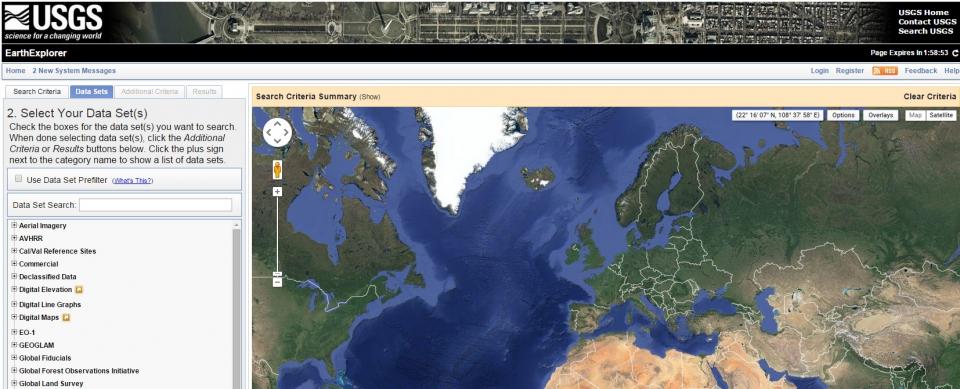Open the orange RSS feed icon
The height and width of the screenshot is (389, 960).
click(885, 71)
